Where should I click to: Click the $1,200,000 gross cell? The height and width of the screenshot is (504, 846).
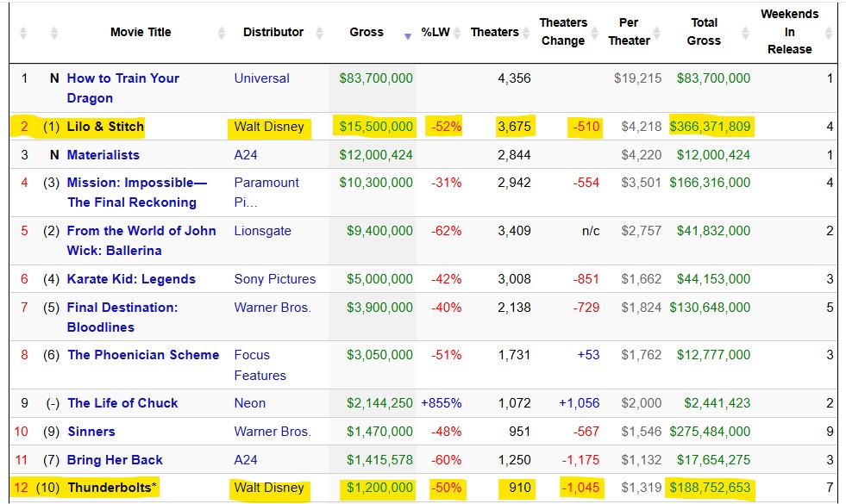tap(379, 488)
